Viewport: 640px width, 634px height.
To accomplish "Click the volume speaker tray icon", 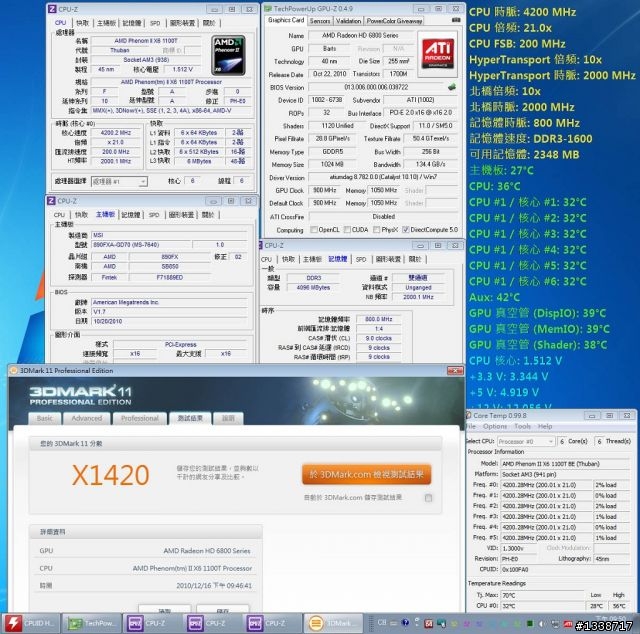I will pos(543,624).
